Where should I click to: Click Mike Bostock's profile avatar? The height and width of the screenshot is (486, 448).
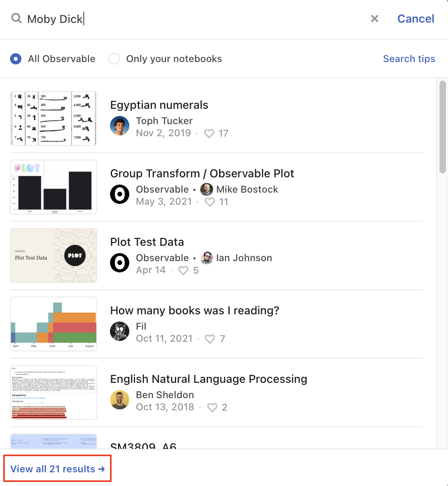206,189
